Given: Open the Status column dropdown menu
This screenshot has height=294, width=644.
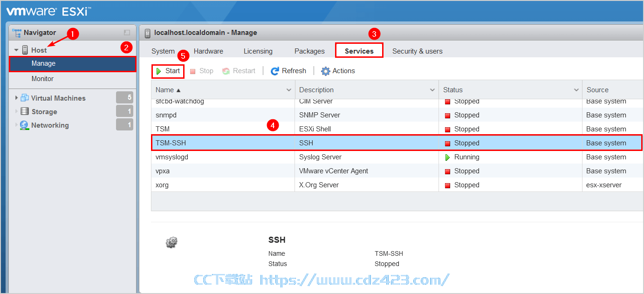Looking at the screenshot, I should pyautogui.click(x=576, y=90).
